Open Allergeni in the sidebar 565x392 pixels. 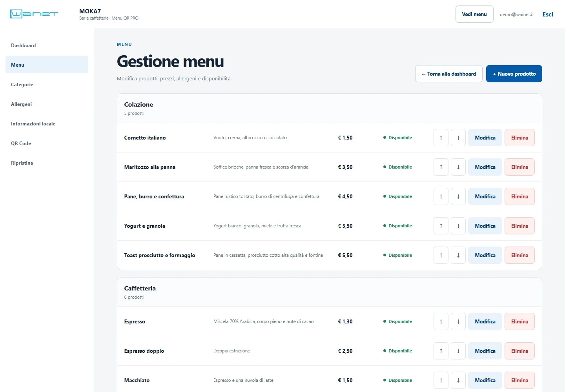[x=47, y=104]
